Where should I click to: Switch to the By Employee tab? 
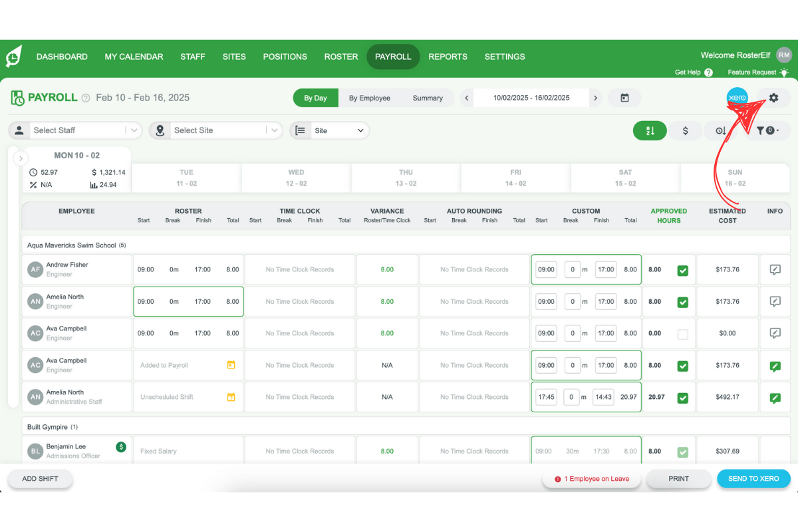coord(370,98)
